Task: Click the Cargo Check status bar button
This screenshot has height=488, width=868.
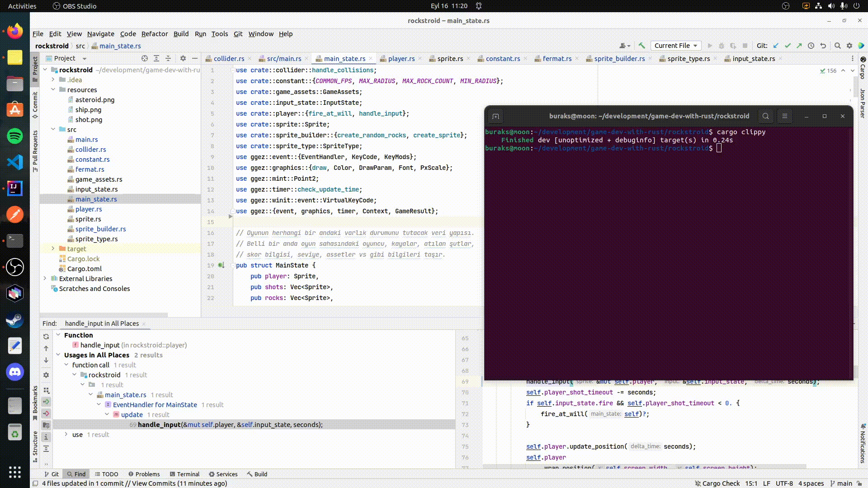Action: pyautogui.click(x=717, y=483)
